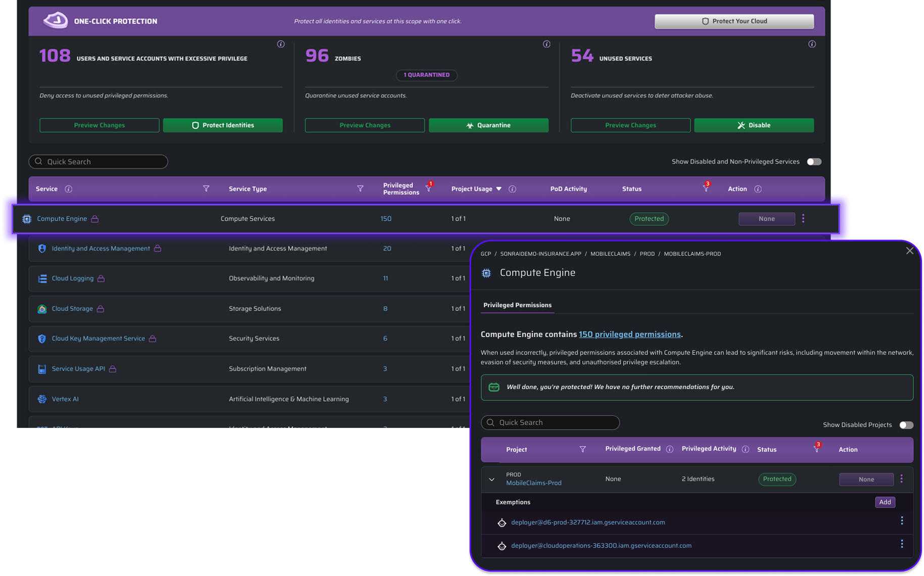
Task: Open kebab menu for deployer@d6-prod exemption
Action: [x=902, y=521]
